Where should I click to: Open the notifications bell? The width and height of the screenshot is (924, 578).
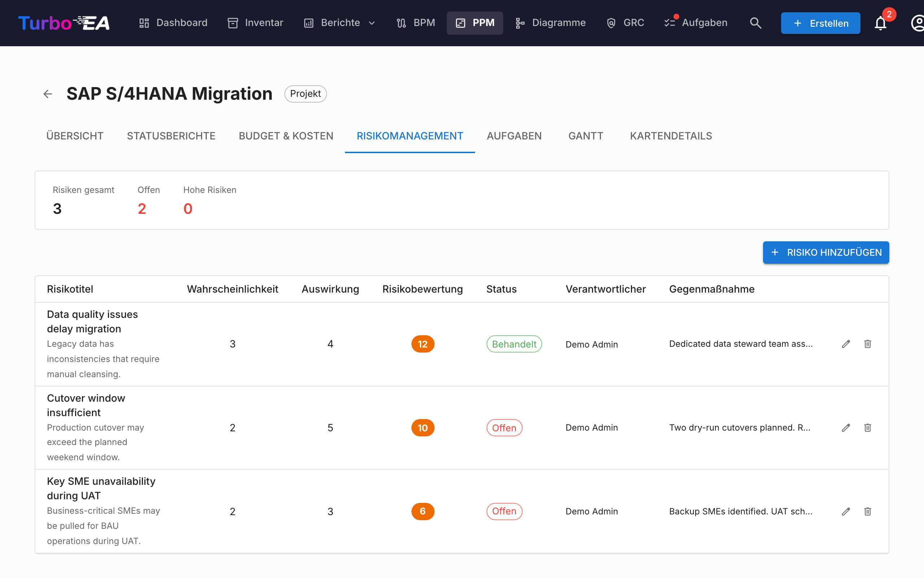pos(880,23)
